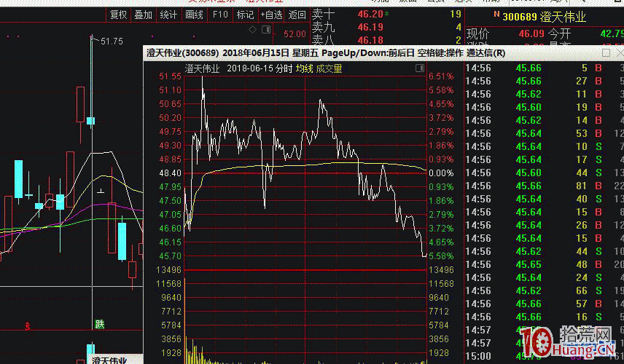Image resolution: width=624 pixels, height=364 pixels.
Task: Click the 返回 back button
Action: click(x=297, y=15)
